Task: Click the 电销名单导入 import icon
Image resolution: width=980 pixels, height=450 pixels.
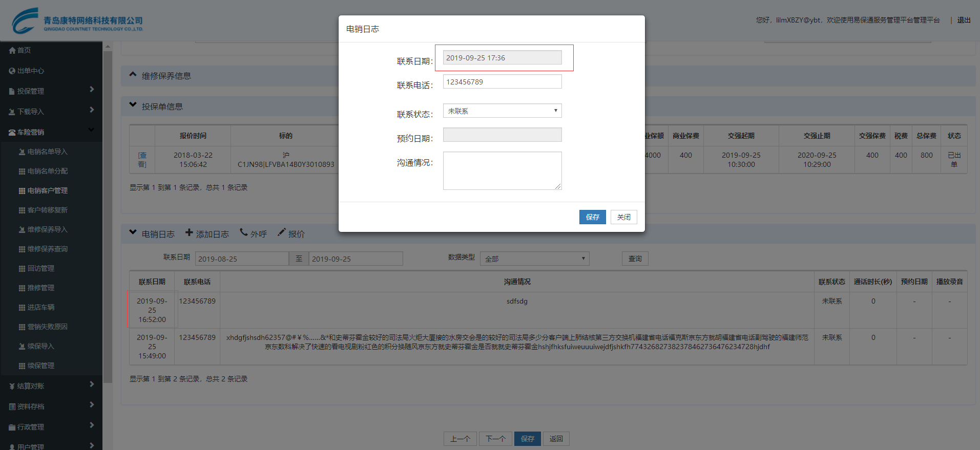Action: (x=22, y=152)
